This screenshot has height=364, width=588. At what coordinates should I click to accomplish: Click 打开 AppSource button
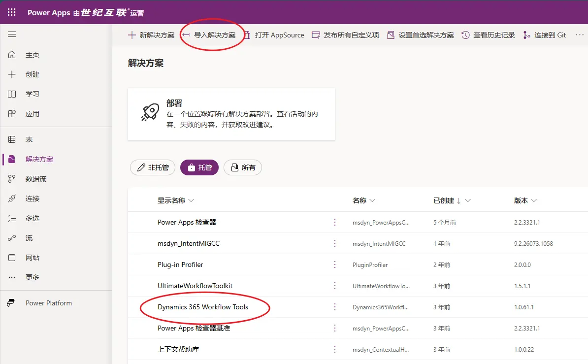[x=274, y=35]
